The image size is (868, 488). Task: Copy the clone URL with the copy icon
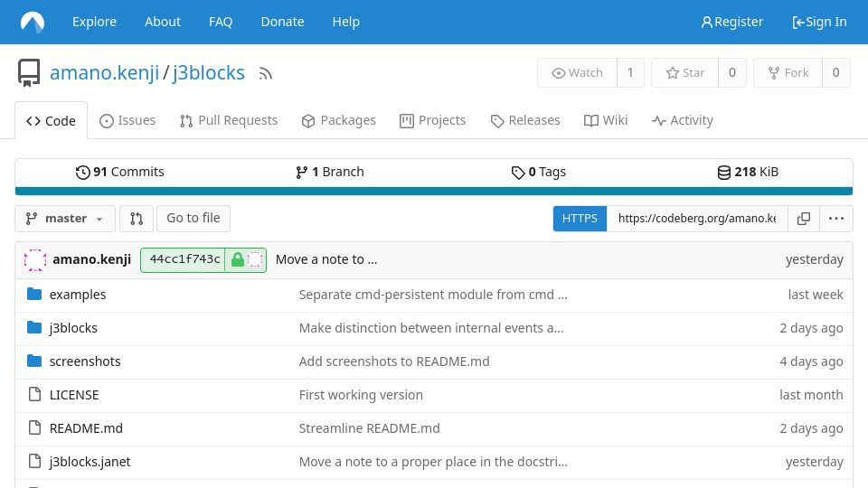tap(803, 219)
